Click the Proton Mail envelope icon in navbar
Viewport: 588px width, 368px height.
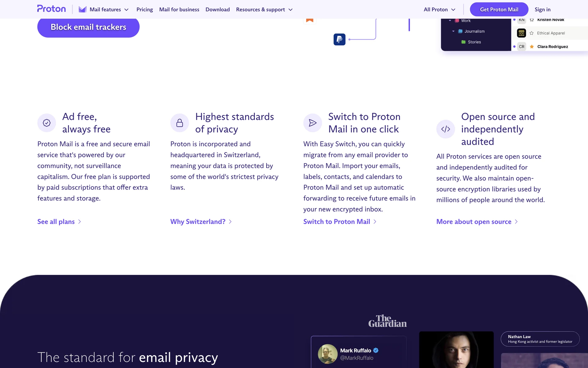point(82,10)
